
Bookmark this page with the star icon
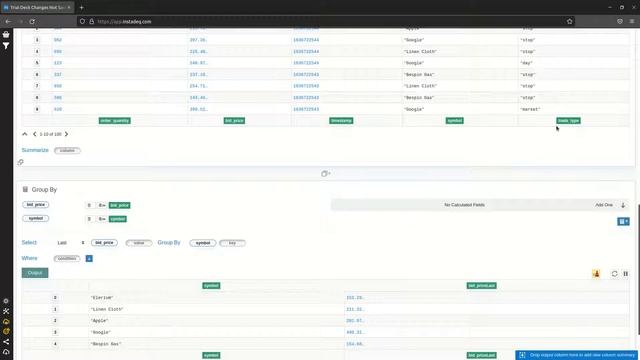pyautogui.click(x=569, y=21)
